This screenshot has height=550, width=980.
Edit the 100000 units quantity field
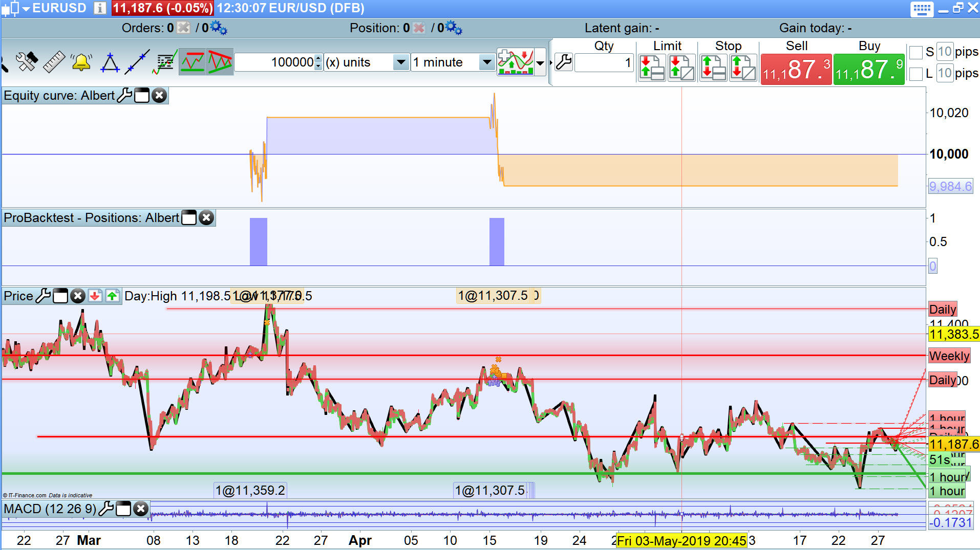pyautogui.click(x=274, y=62)
